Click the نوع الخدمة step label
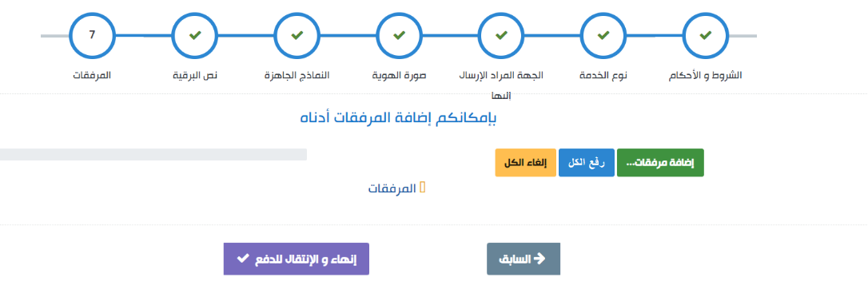This screenshot has height=289, width=868. 603,74
